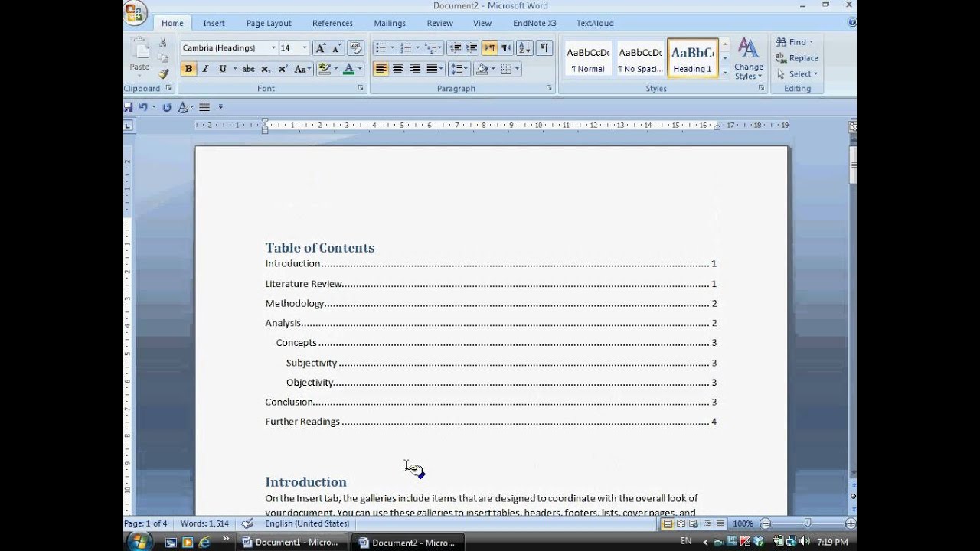Click the Shrink Font icon
This screenshot has width=980, height=551.
[x=337, y=47]
